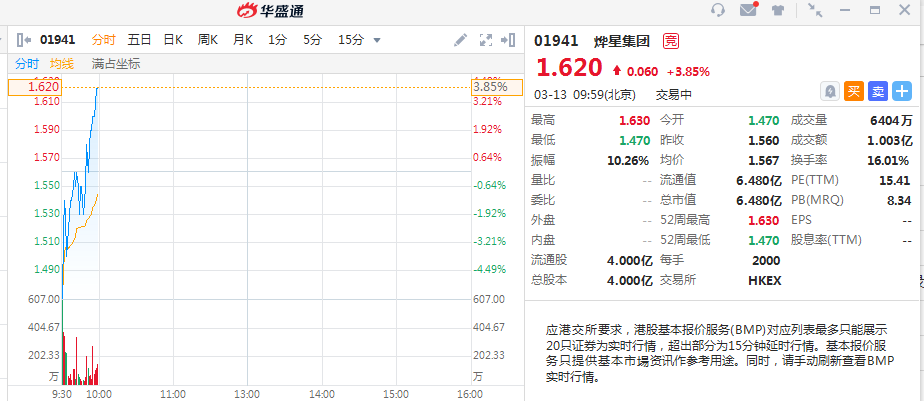The height and width of the screenshot is (401, 924).
Task: Open the messages envelope icon
Action: coord(748,11)
